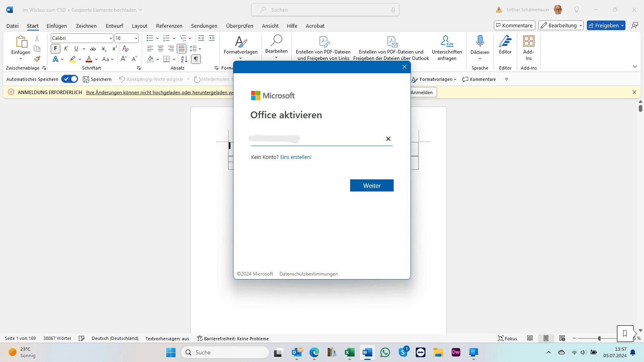Click the Einfügen paste clipboard icon
Viewport: 644px width, 362px height.
pos(21,41)
